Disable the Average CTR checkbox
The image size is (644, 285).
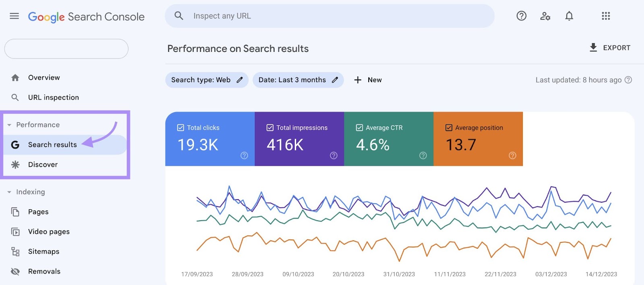coord(359,128)
